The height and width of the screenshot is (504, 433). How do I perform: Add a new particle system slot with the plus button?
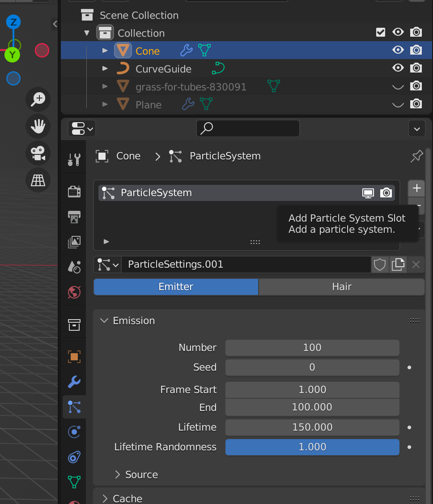coord(416,188)
